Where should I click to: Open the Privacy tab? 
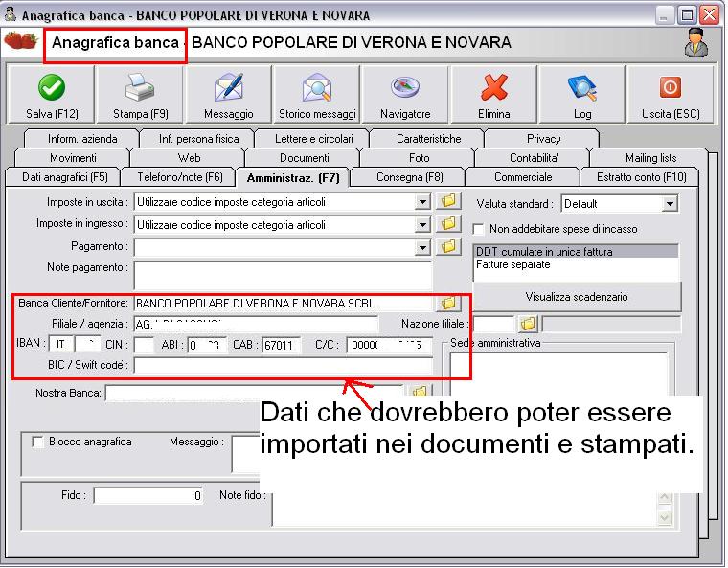tap(544, 139)
